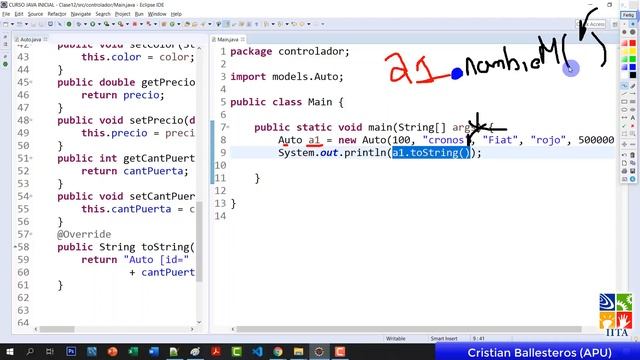
Task: Select the filled ellipse drawing tool
Action: click(633, 109)
